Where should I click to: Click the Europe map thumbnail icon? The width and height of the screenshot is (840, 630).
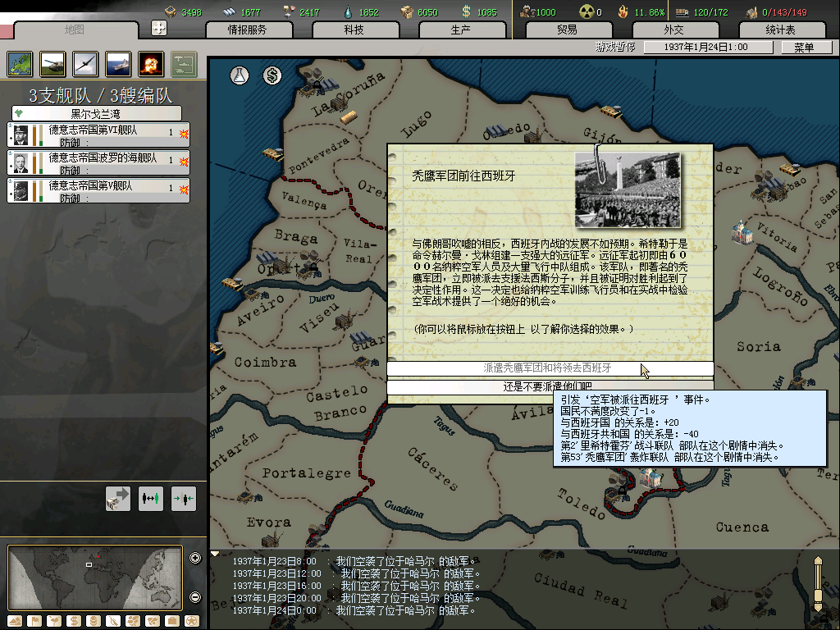pos(20,63)
